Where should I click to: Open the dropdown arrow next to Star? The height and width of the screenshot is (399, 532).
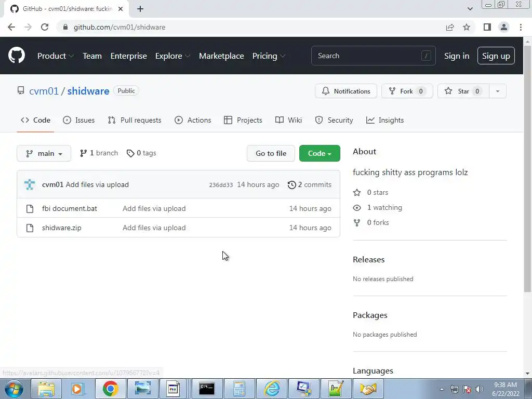point(498,91)
